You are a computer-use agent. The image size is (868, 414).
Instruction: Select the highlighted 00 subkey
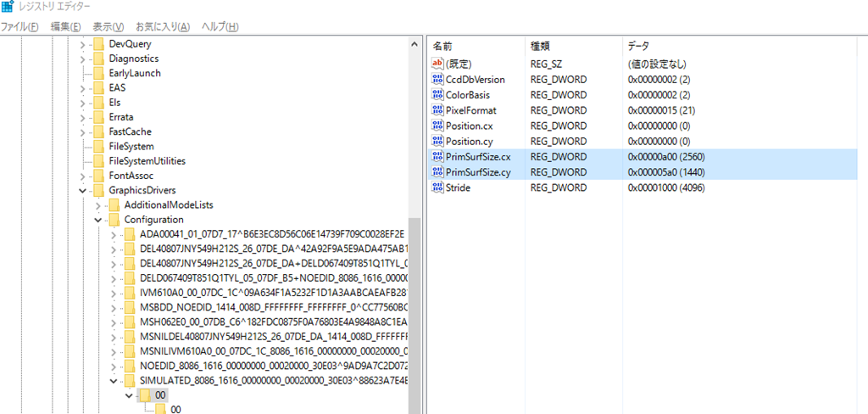click(x=160, y=395)
